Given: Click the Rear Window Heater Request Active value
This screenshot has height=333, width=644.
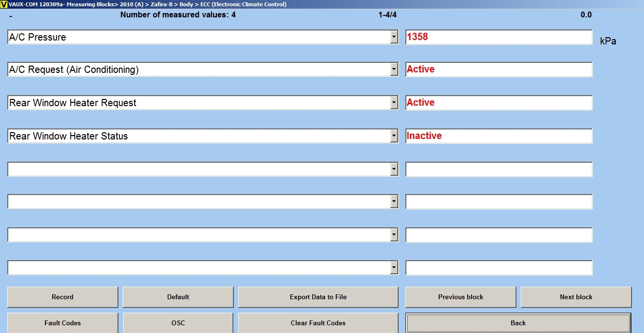Looking at the screenshot, I should [x=499, y=103].
